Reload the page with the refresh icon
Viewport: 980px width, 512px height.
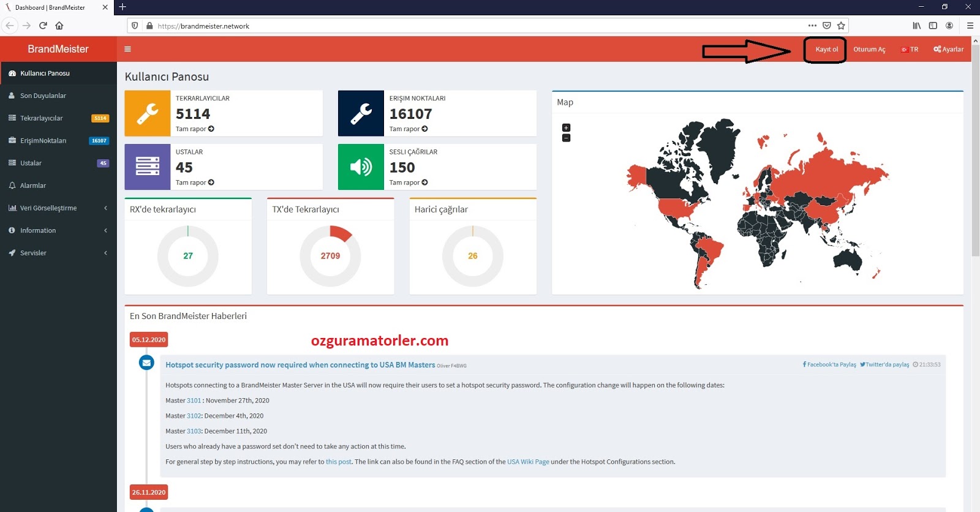pos(43,26)
